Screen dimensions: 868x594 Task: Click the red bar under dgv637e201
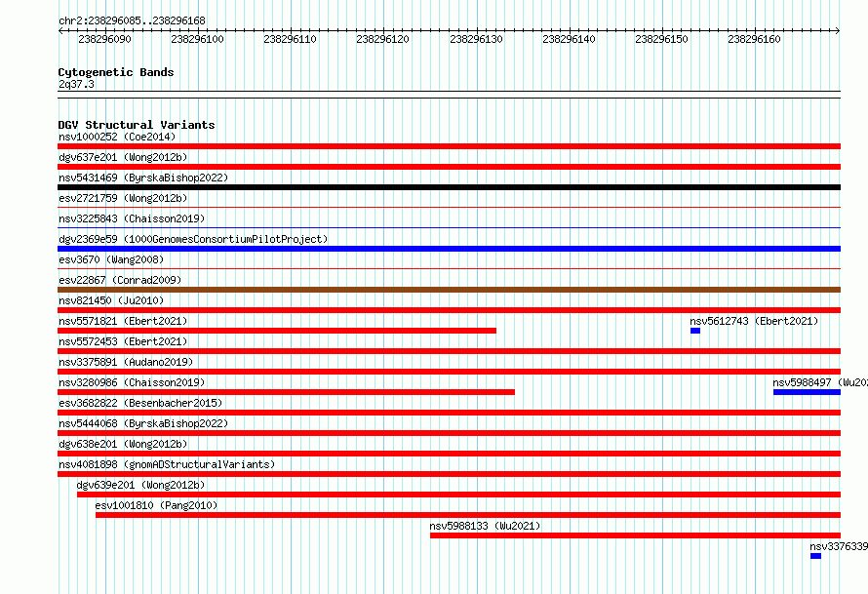[449, 167]
